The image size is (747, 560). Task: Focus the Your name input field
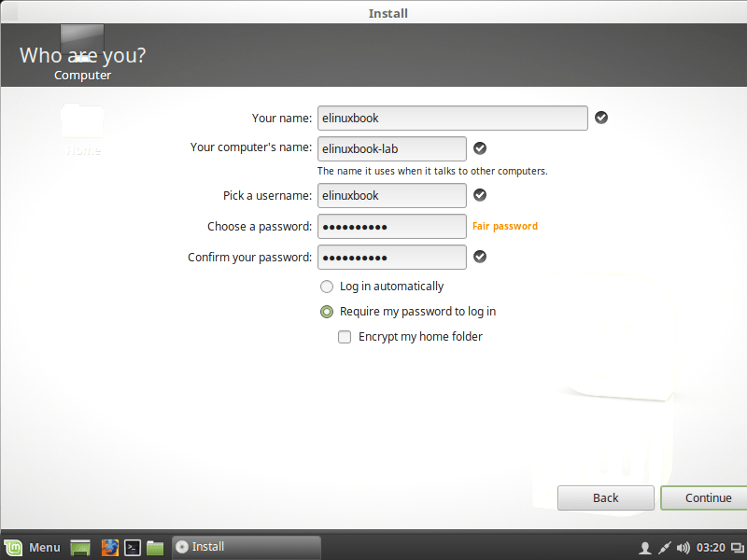coord(453,119)
